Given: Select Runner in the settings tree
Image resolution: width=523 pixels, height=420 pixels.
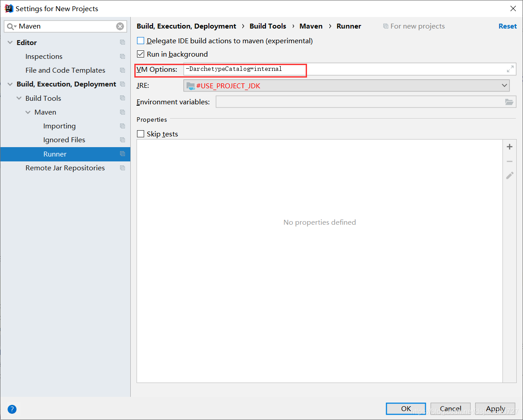Looking at the screenshot, I should click(x=65, y=154).
